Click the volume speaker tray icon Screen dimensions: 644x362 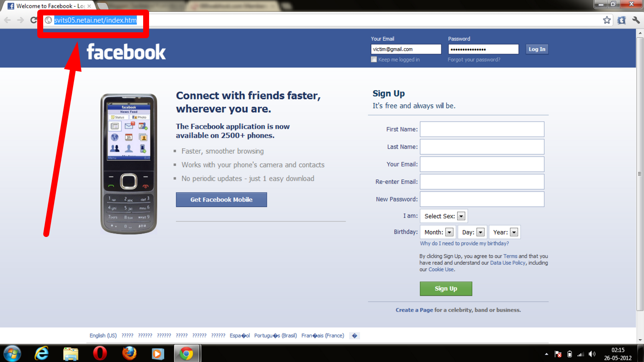[592, 354]
